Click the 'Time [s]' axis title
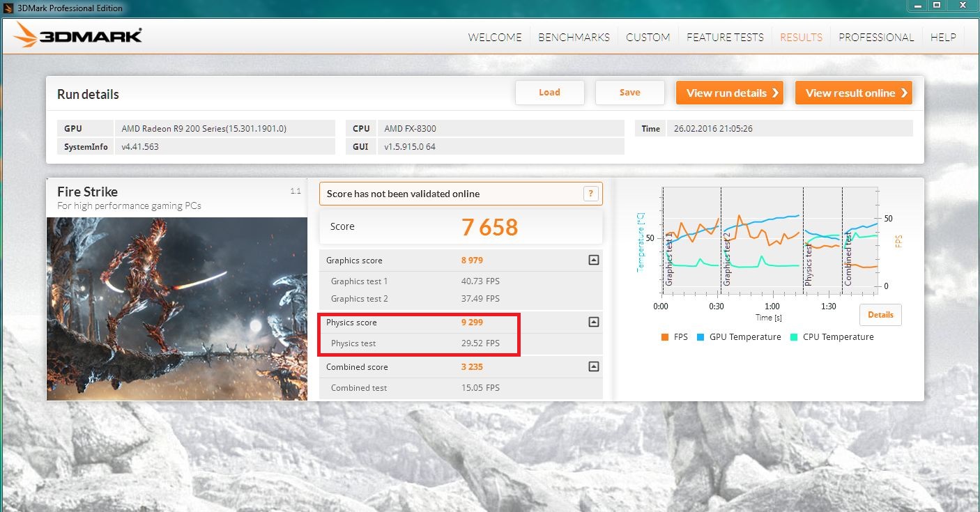 click(x=769, y=318)
